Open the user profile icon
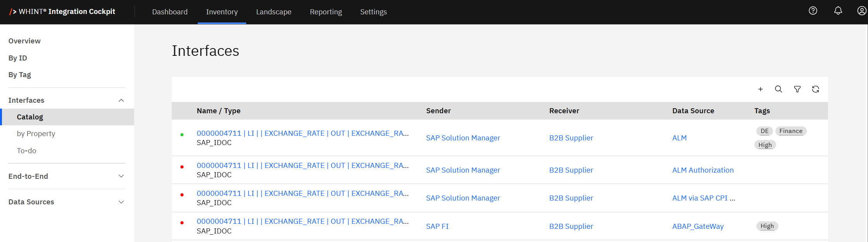The height and width of the screenshot is (242, 868). (x=861, y=11)
